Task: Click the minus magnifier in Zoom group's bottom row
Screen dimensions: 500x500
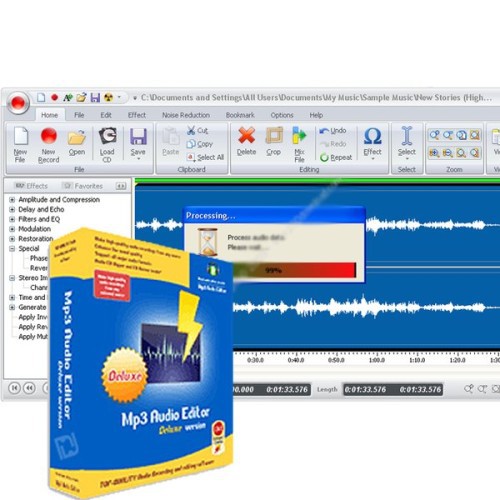Action: click(x=448, y=153)
